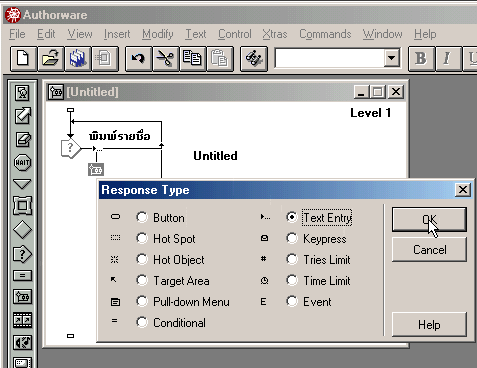Image resolution: width=477 pixels, height=368 pixels.
Task: Select the Button response type
Action: click(x=142, y=218)
